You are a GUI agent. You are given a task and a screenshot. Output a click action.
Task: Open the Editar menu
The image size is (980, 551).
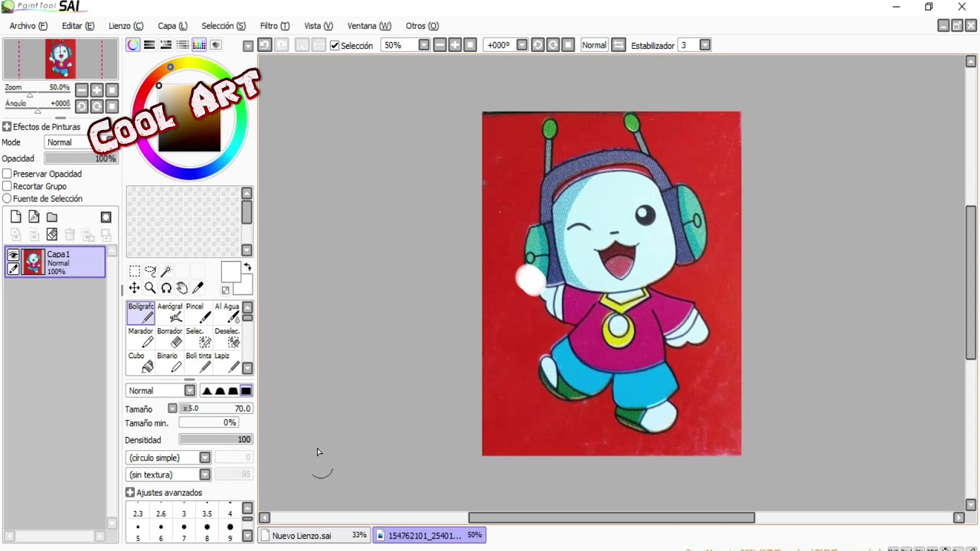point(78,26)
